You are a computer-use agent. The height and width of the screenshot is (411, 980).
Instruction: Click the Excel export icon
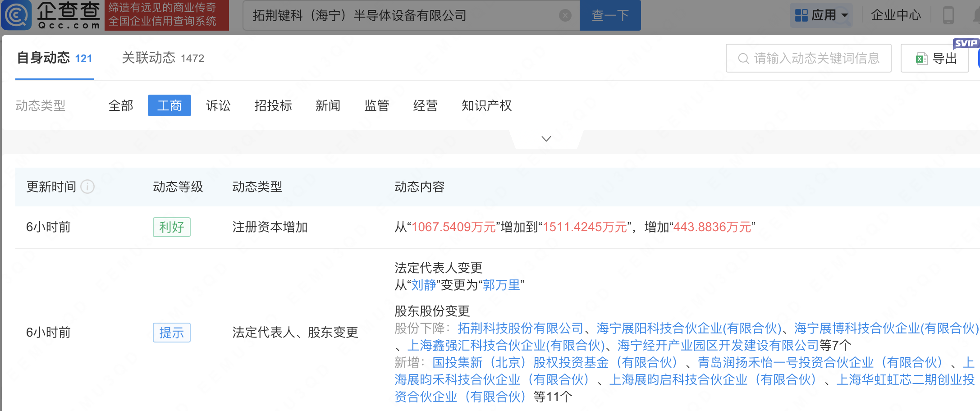(x=921, y=59)
